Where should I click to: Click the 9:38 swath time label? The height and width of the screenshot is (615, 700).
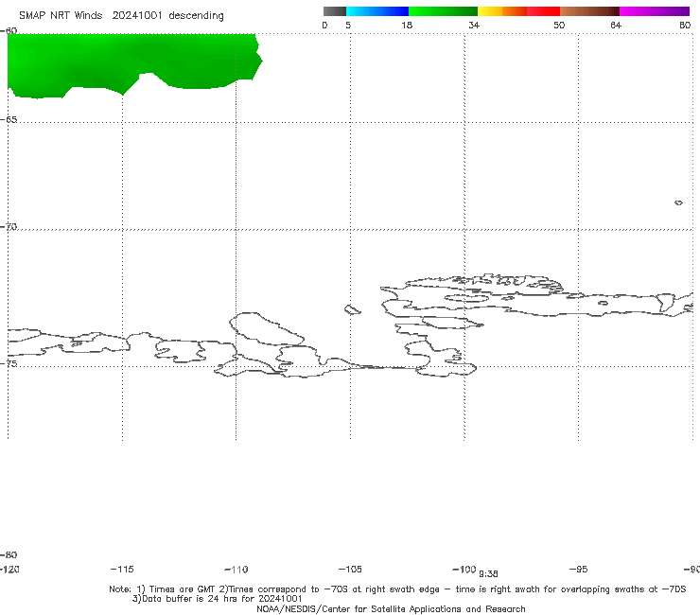click(488, 574)
